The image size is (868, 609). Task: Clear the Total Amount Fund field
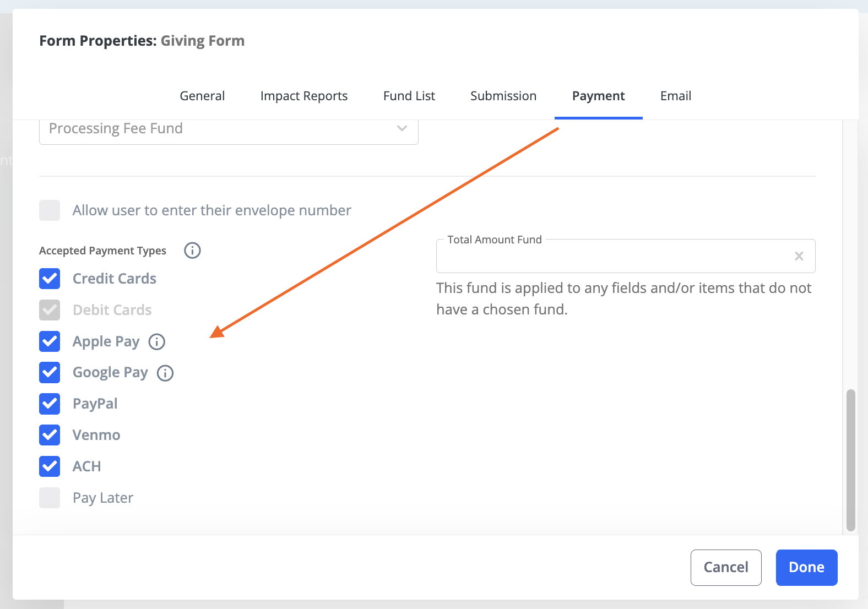point(799,256)
